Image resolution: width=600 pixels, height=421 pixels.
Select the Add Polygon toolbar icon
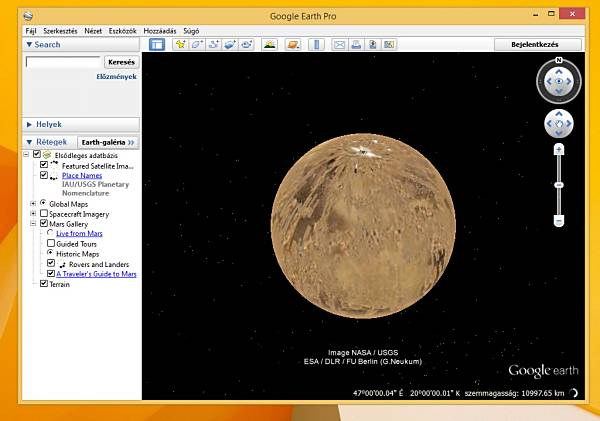[x=197, y=44]
